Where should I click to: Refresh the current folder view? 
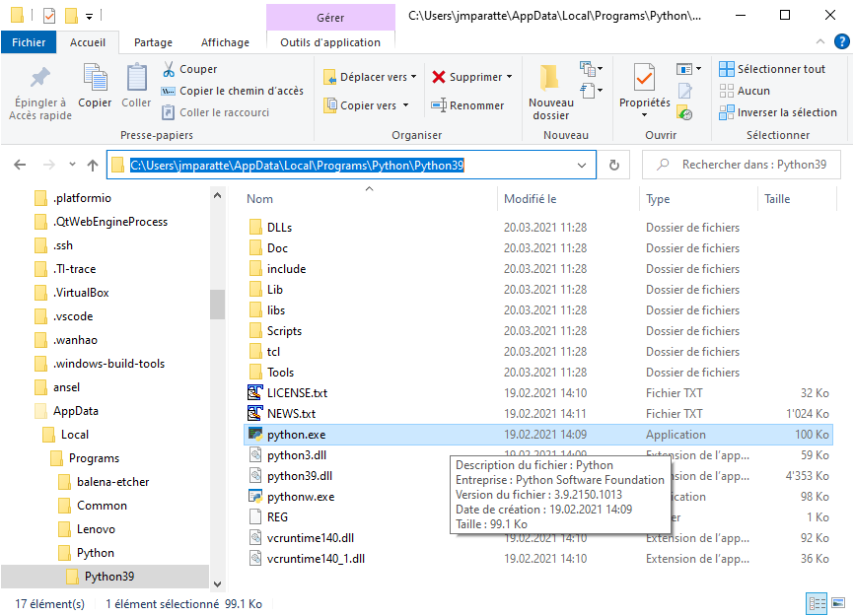[x=614, y=166]
